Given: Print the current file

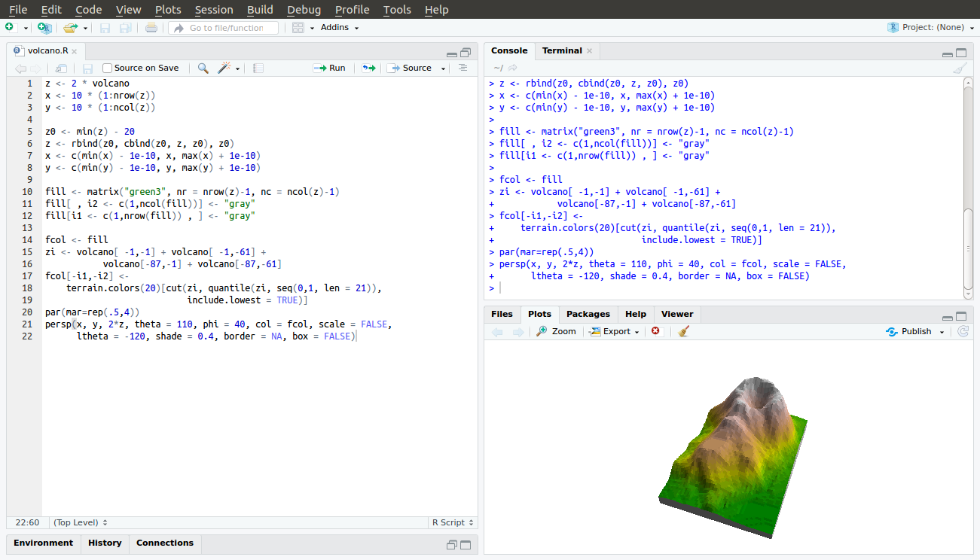Looking at the screenshot, I should coord(150,27).
